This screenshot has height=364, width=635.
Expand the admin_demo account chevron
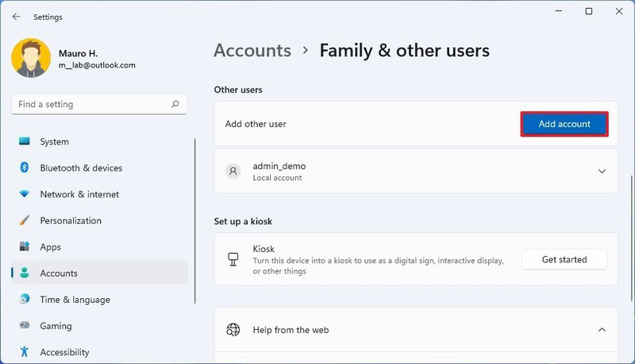602,171
